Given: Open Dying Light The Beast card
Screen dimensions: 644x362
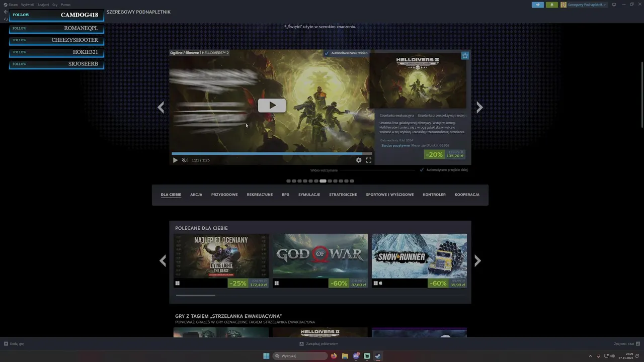Looking at the screenshot, I should tap(221, 261).
